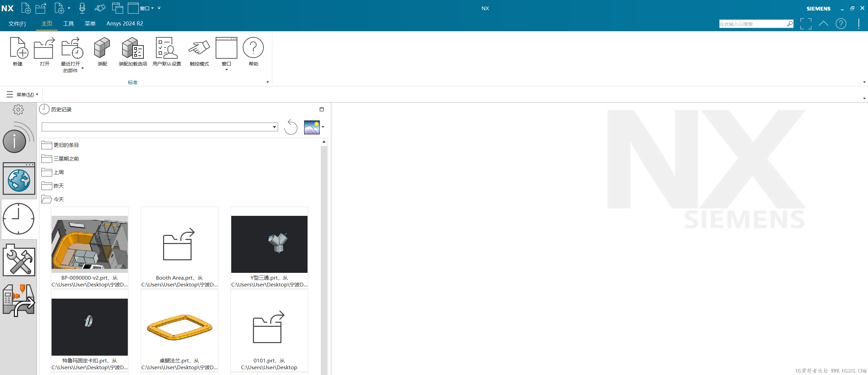Click the search magnifier button

[x=790, y=23]
